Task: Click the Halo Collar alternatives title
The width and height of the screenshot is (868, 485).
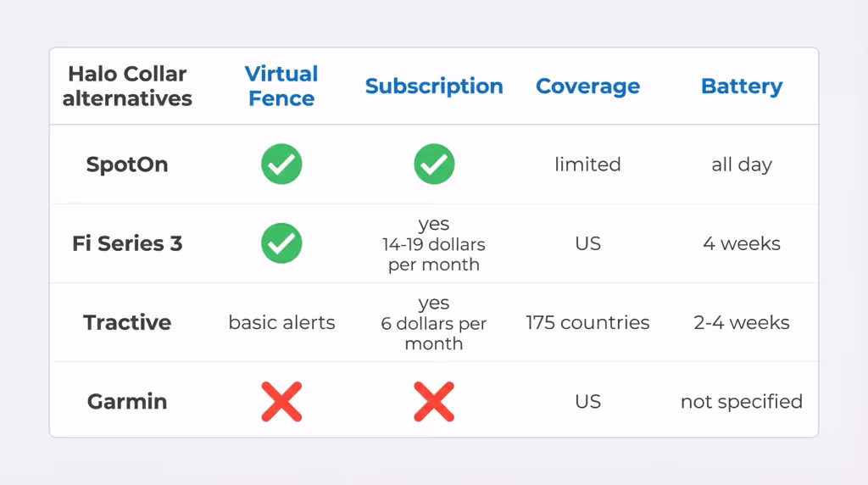Action: click(x=127, y=86)
